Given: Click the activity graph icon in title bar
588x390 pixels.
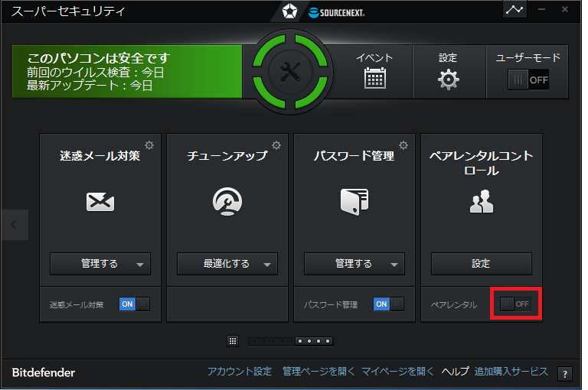Looking at the screenshot, I should coord(514,10).
